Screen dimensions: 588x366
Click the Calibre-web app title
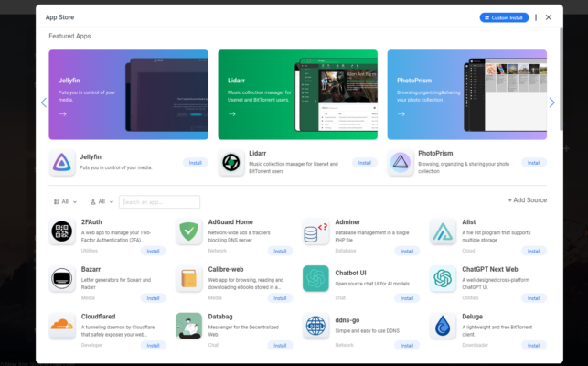click(226, 270)
